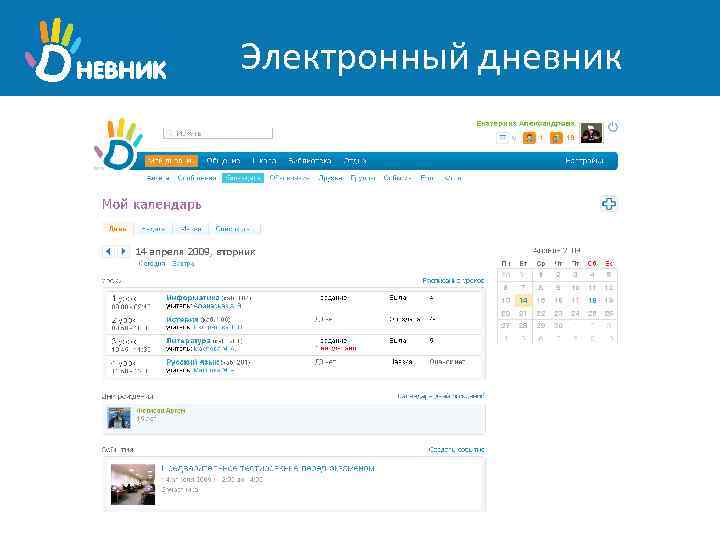This screenshot has height=540, width=720.
Task: Select highlighted day 14 in the mini calendar
Action: click(523, 300)
